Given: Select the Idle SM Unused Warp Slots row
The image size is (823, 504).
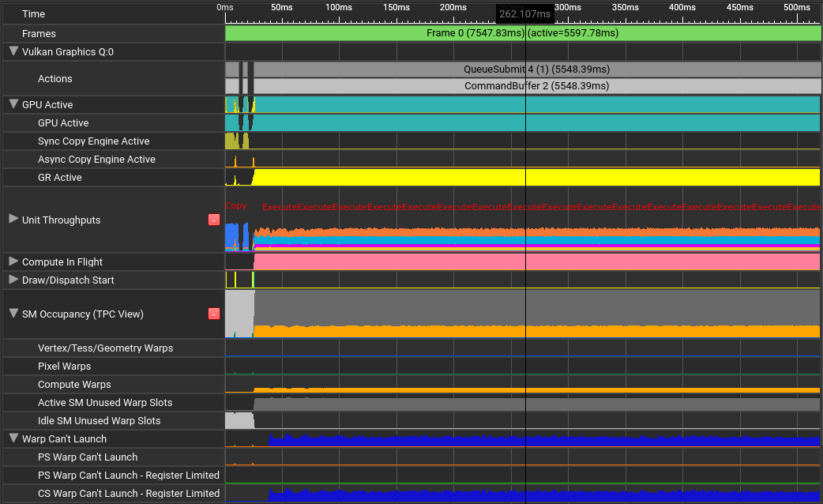Looking at the screenshot, I should (x=99, y=421).
